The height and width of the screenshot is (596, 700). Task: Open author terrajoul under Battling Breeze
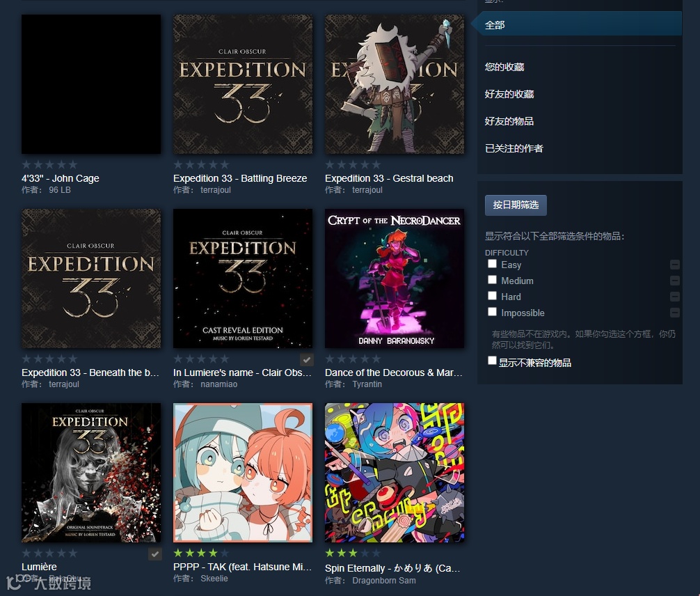(216, 190)
